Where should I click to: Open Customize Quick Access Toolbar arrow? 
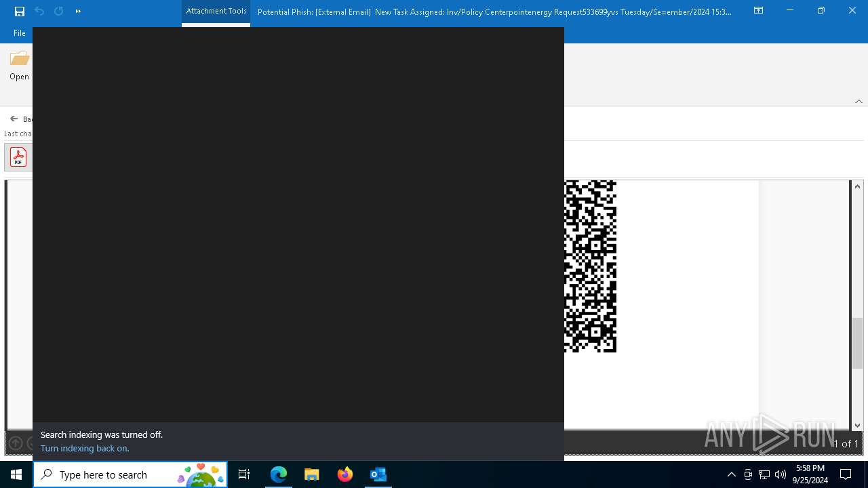pyautogui.click(x=78, y=12)
